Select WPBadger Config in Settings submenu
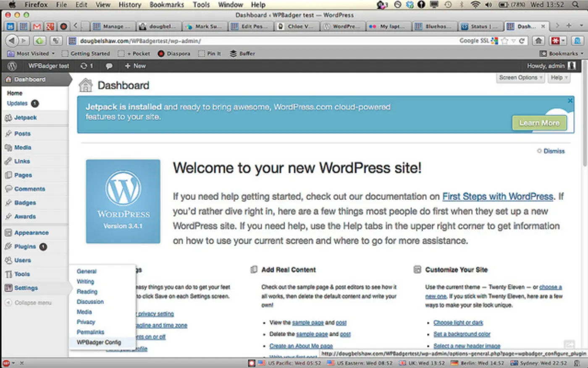 tap(99, 342)
